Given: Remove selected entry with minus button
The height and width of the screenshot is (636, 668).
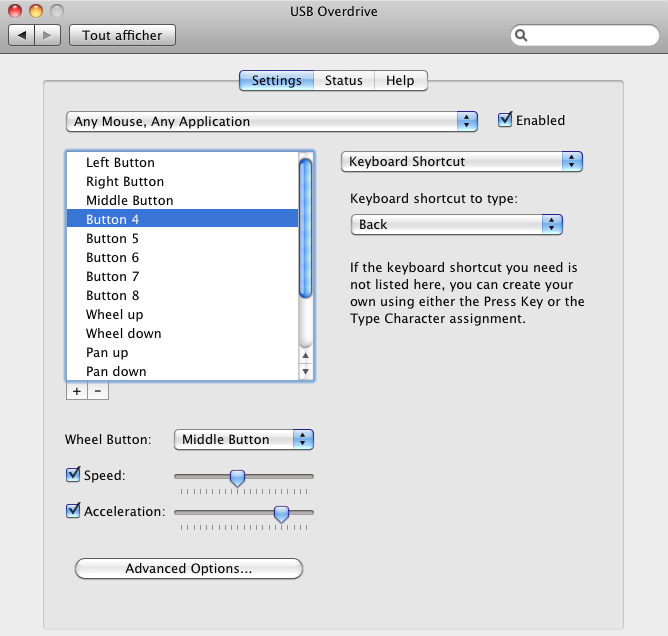Looking at the screenshot, I should click(98, 391).
